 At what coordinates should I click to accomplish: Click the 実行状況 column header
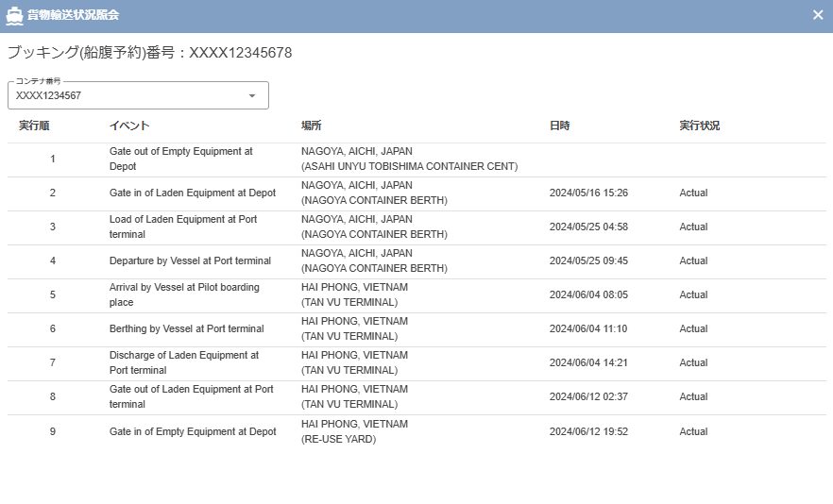700,126
